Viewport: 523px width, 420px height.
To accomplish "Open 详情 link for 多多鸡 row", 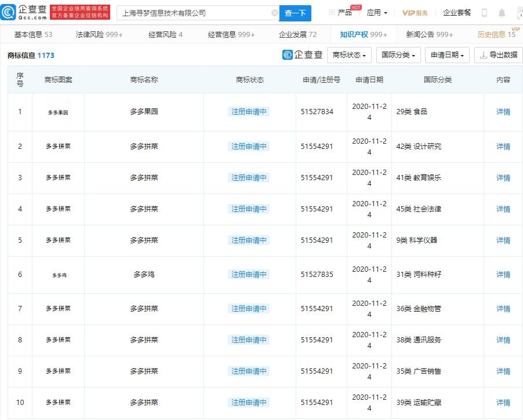I will point(503,275).
